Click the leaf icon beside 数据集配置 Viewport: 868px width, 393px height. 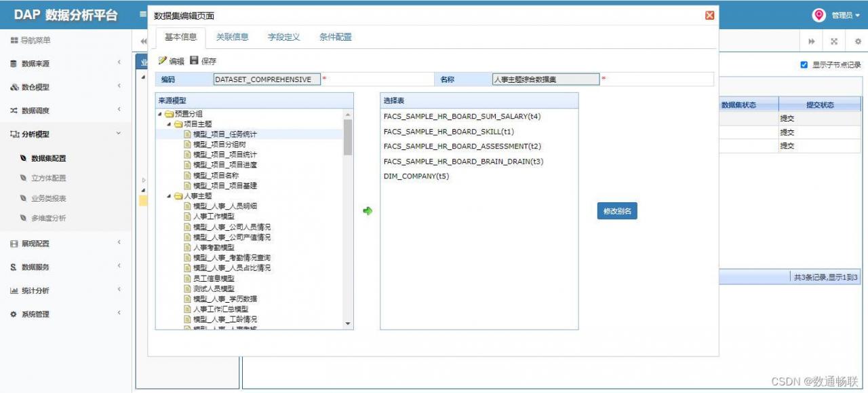(x=24, y=158)
